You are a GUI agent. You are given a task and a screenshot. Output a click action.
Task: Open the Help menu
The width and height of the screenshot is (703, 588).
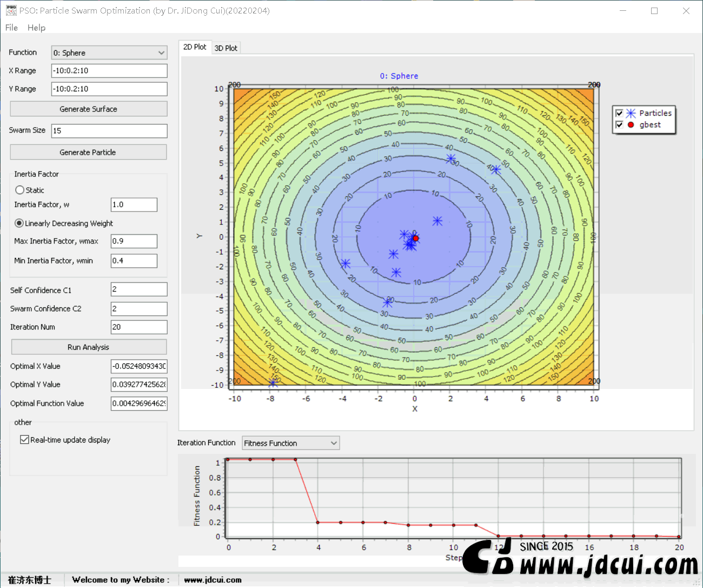36,28
